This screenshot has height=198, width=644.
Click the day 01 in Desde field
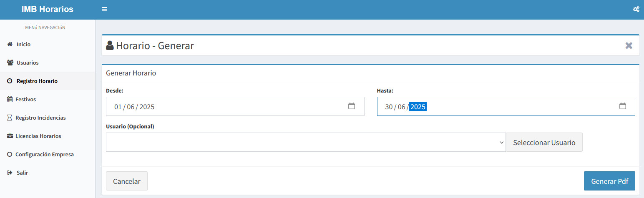[x=118, y=107]
